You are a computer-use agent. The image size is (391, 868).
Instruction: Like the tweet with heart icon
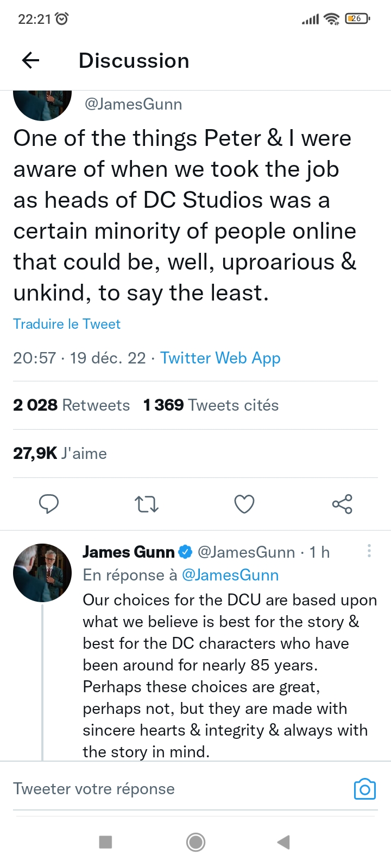244,504
